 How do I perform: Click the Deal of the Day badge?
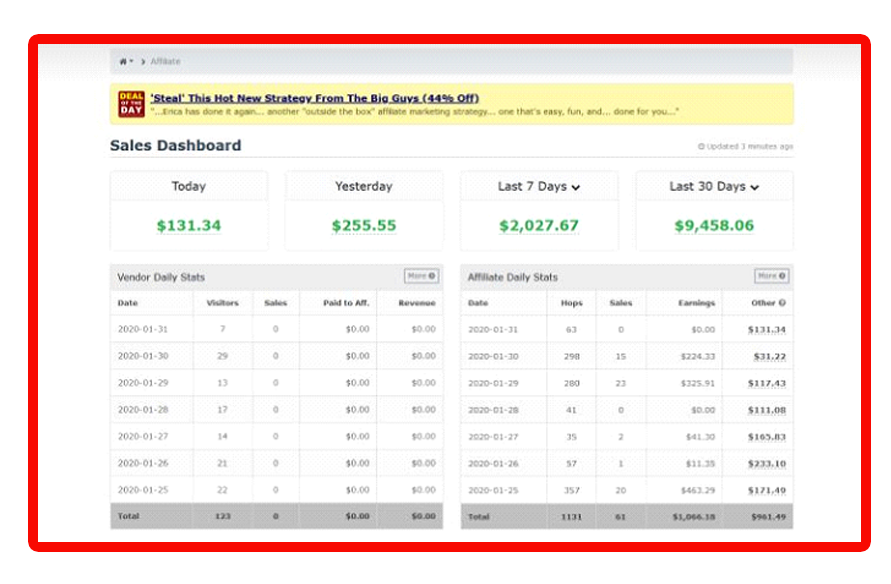(x=131, y=104)
